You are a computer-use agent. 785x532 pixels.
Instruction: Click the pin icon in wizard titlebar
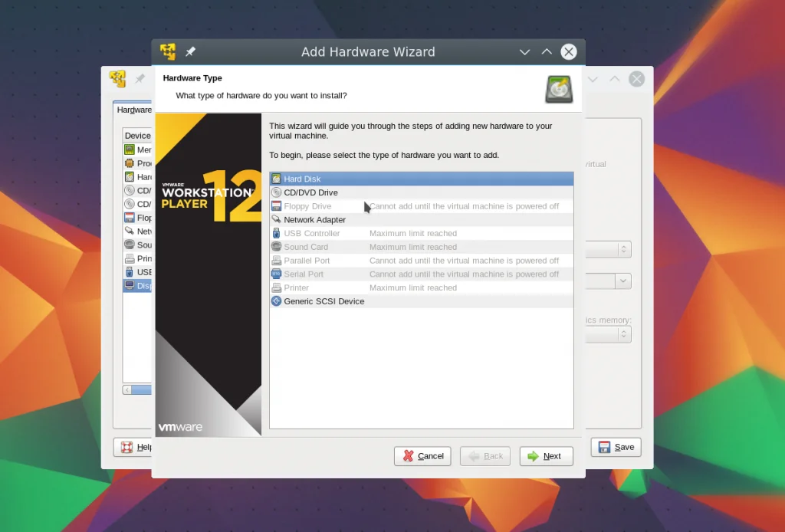190,51
